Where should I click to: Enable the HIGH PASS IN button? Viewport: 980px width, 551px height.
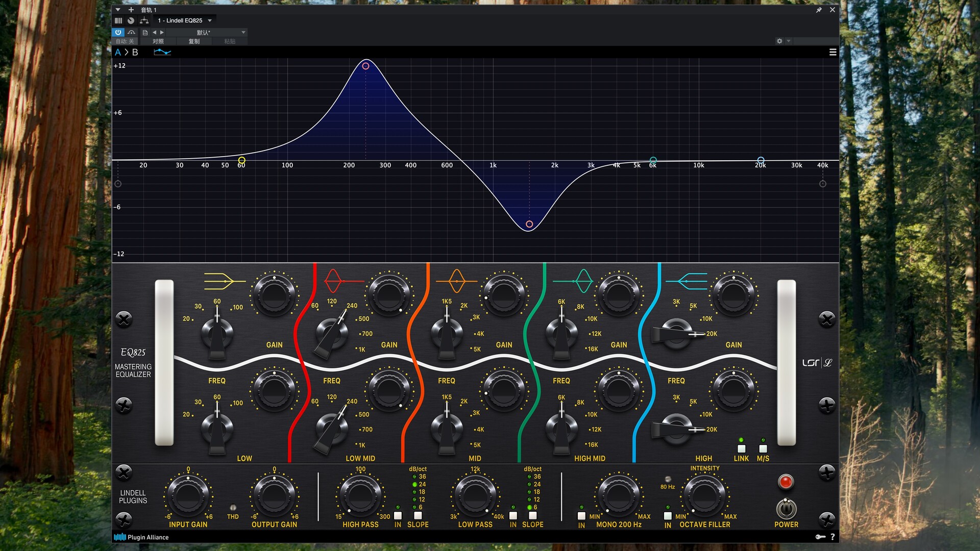(398, 516)
